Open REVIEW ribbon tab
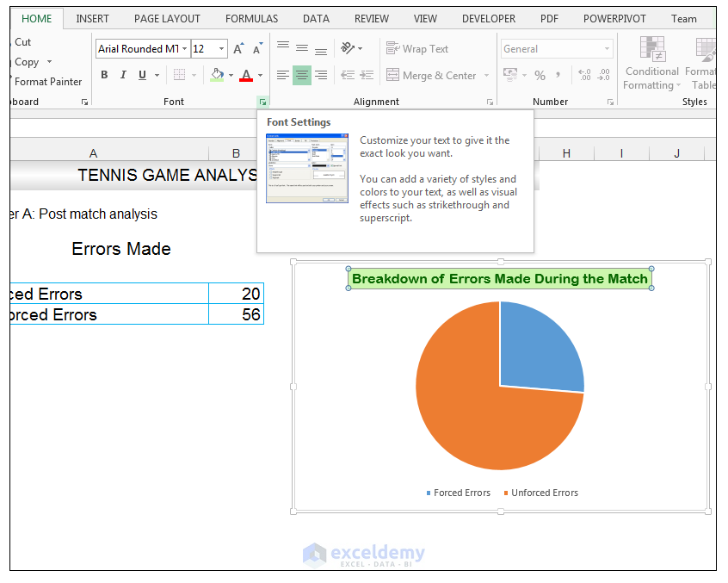Viewport: 728px width, 583px height. (372, 19)
